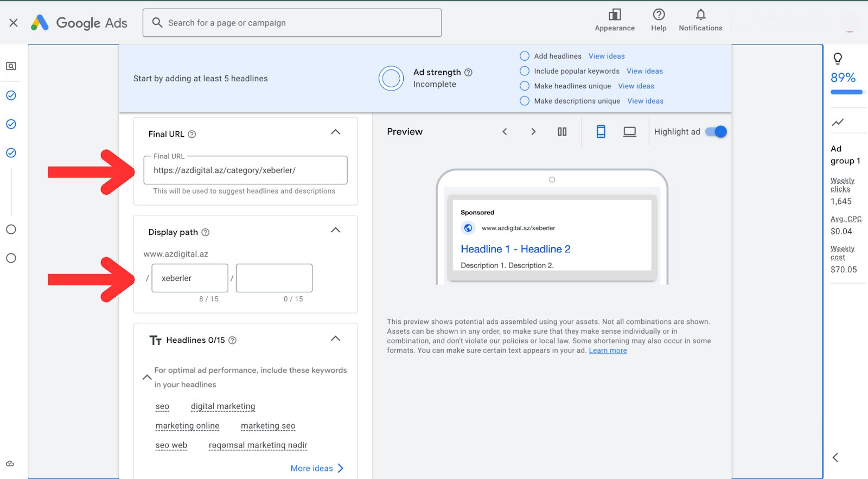Click View ideas for popular keywords

tap(644, 71)
